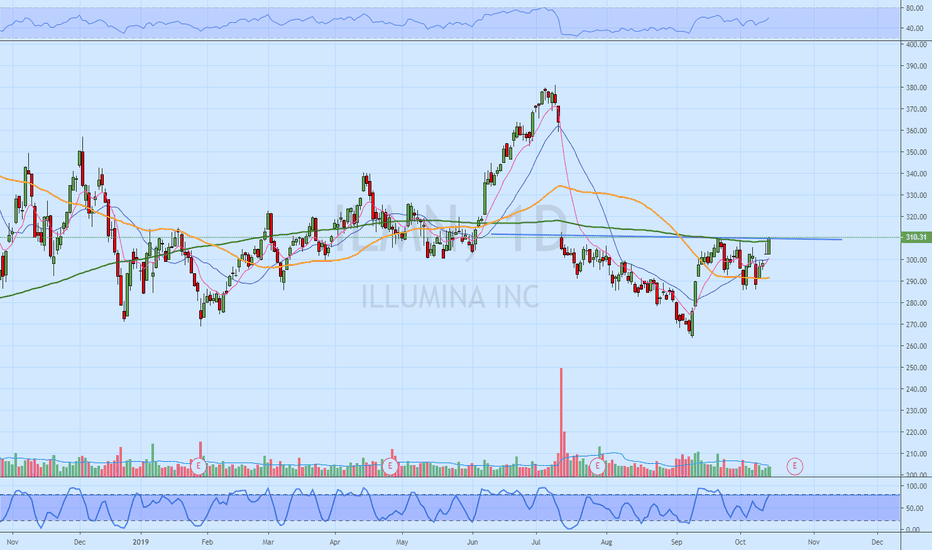Click the 330.00 price axis label
This screenshot has width=932, height=550.
click(x=916, y=195)
